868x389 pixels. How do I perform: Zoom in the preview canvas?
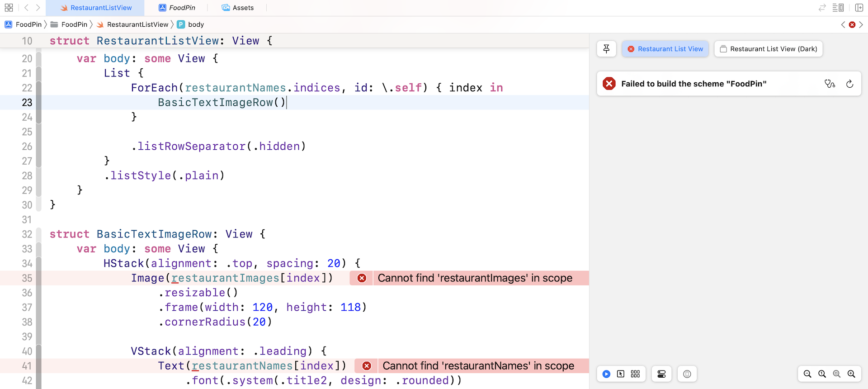(851, 374)
